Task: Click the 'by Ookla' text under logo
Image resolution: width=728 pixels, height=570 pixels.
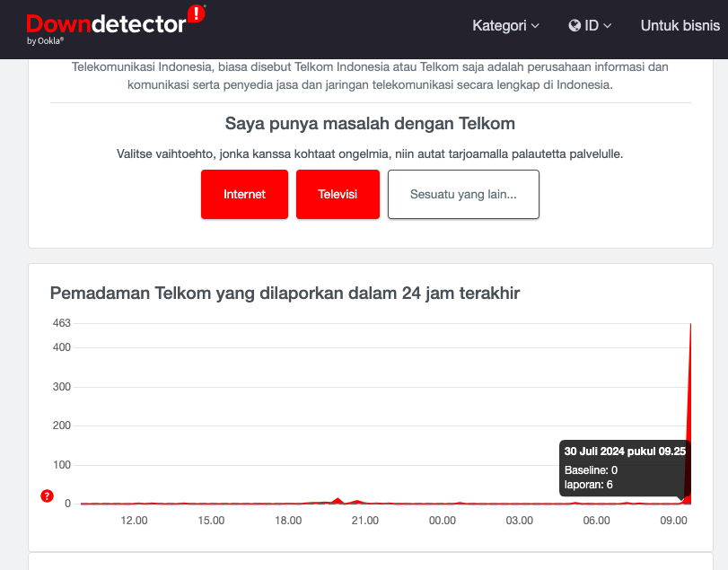Action: 45,41
